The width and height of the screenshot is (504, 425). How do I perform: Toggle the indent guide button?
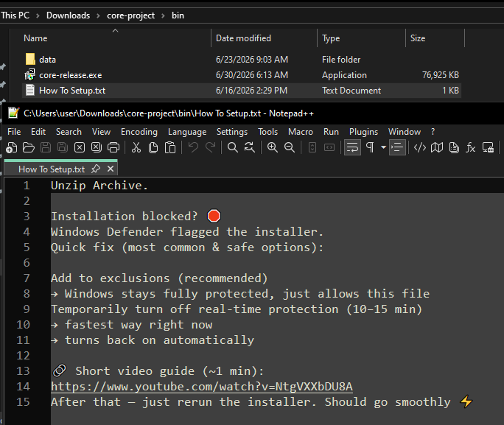tap(397, 147)
